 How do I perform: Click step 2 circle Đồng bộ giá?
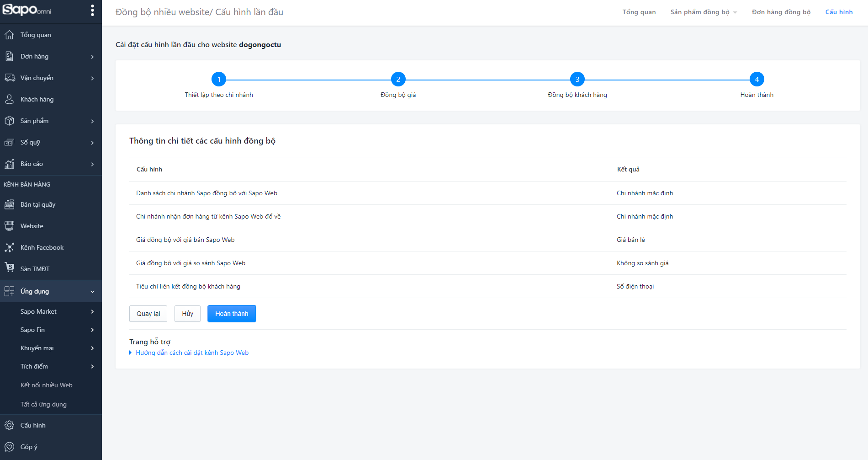point(398,80)
